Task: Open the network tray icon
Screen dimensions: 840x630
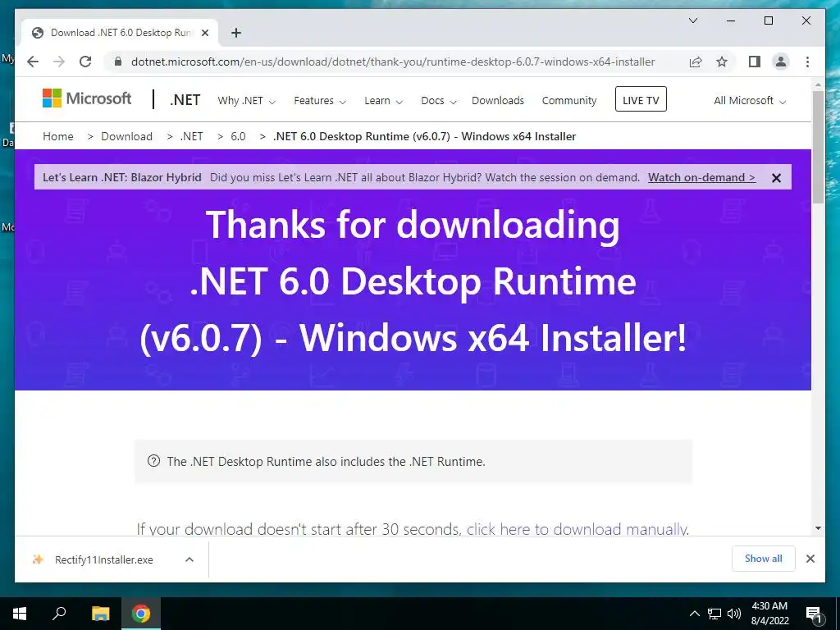Action: [714, 614]
